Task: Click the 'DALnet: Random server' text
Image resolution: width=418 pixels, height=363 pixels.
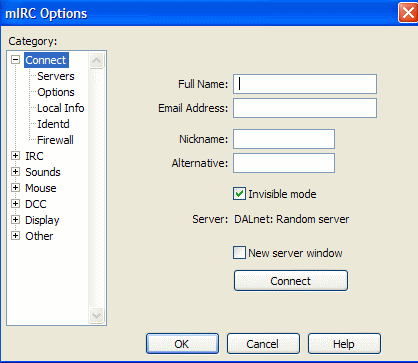Action: click(292, 219)
